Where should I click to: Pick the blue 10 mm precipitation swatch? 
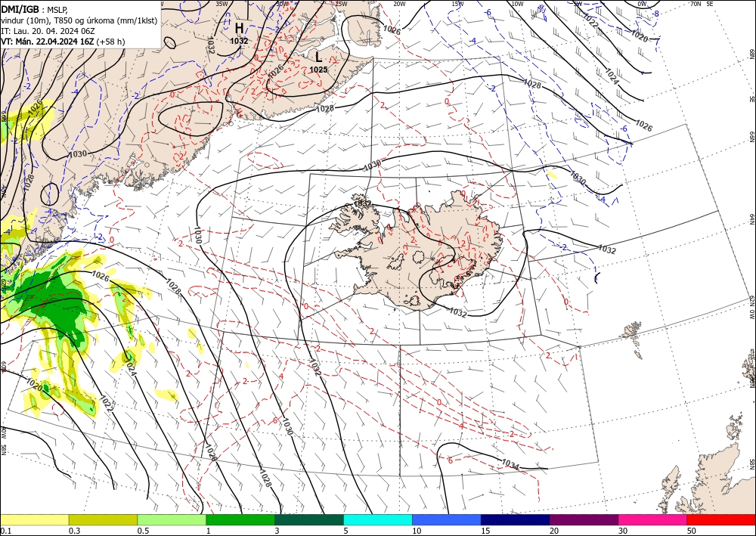click(x=447, y=519)
